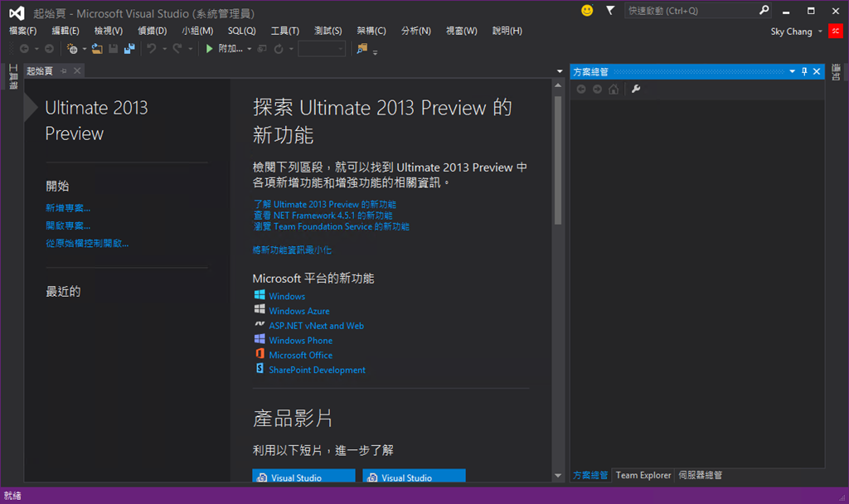Viewport: 849px width, 504px height.
Task: Open the 方案總管 window position dropdown
Action: pos(792,71)
